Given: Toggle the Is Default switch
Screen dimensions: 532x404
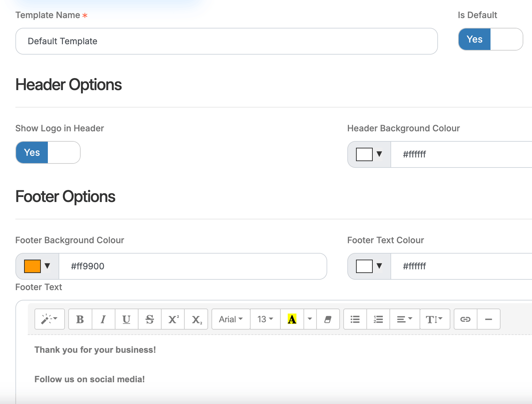Looking at the screenshot, I should [x=490, y=39].
